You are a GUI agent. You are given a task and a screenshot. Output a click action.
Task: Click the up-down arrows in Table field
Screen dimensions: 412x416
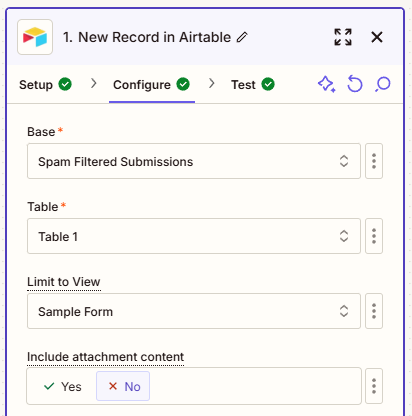click(x=344, y=236)
